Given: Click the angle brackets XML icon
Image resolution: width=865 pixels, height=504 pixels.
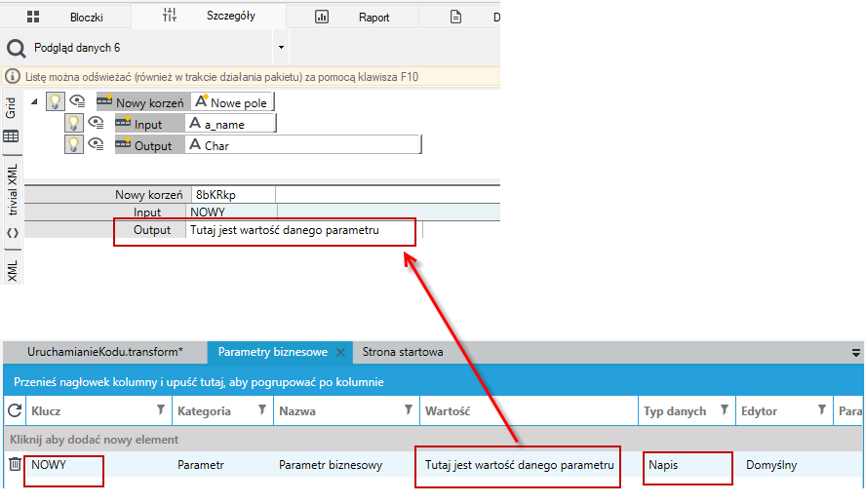Looking at the screenshot, I should point(12,233).
